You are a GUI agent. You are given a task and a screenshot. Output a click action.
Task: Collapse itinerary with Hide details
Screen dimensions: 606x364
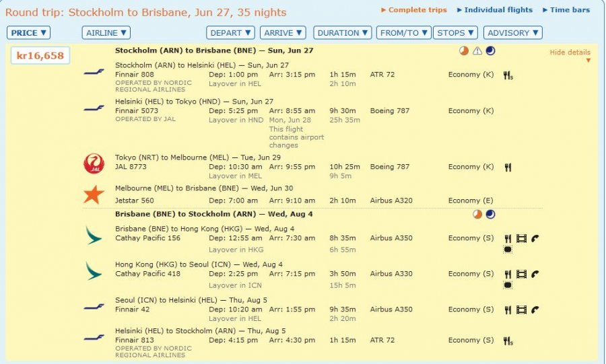(570, 53)
